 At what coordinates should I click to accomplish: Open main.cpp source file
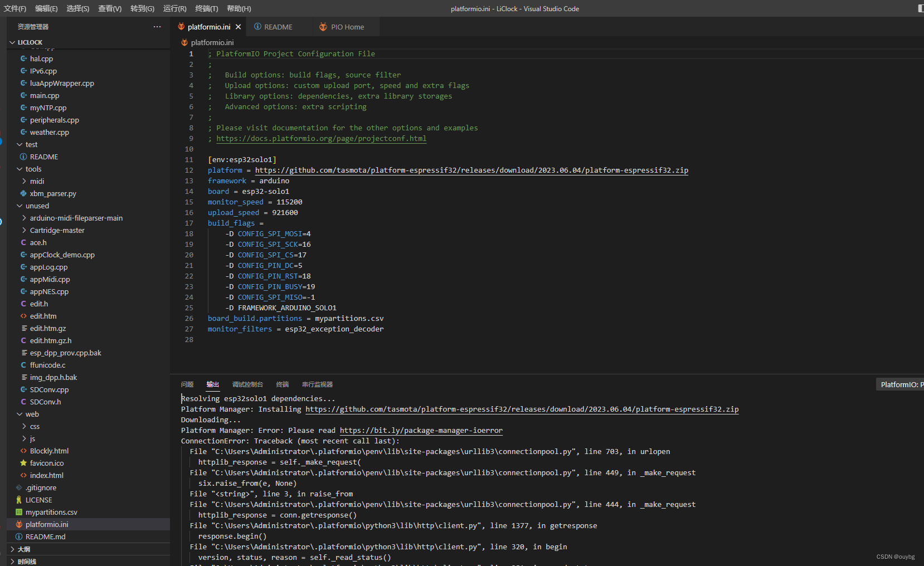pyautogui.click(x=45, y=95)
